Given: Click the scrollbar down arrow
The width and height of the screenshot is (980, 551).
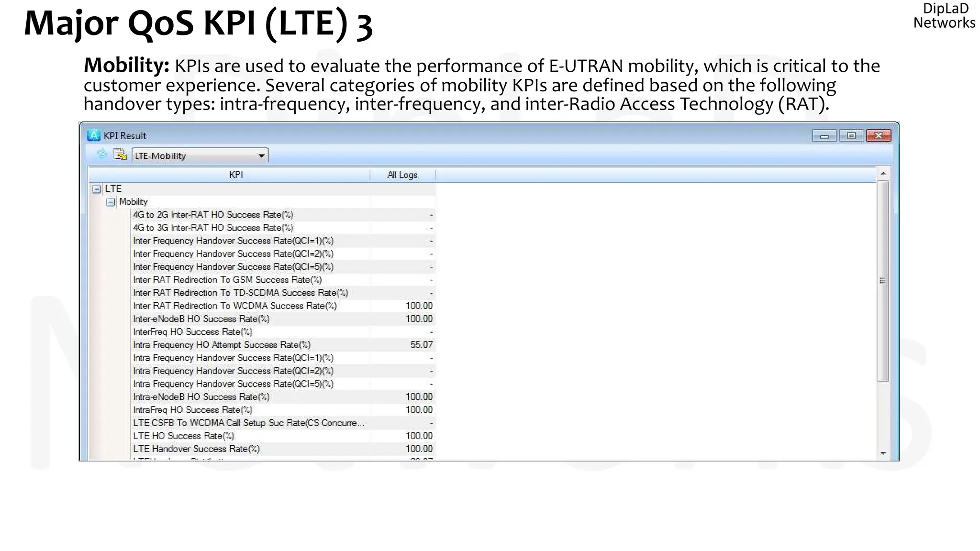Looking at the screenshot, I should click(x=883, y=453).
